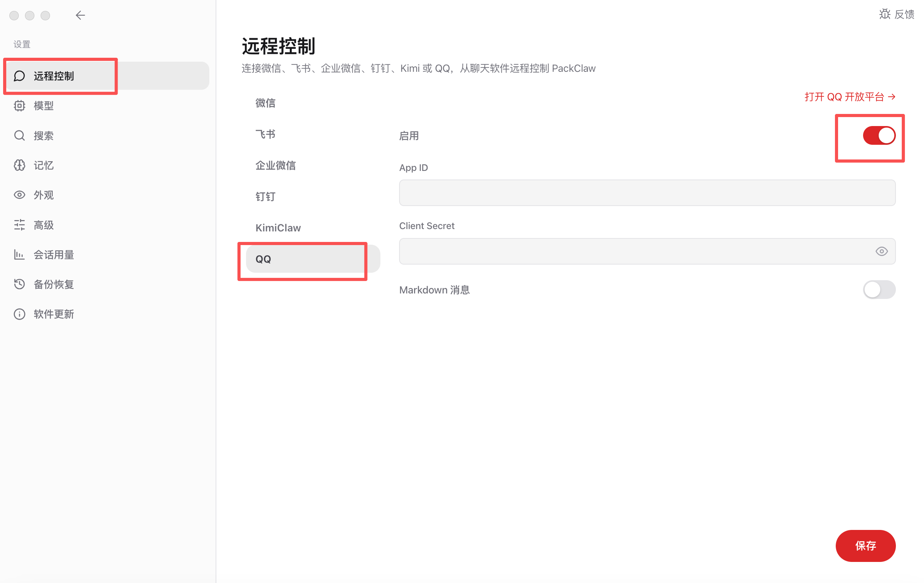Open 模型 settings in the sidebar

[108, 106]
